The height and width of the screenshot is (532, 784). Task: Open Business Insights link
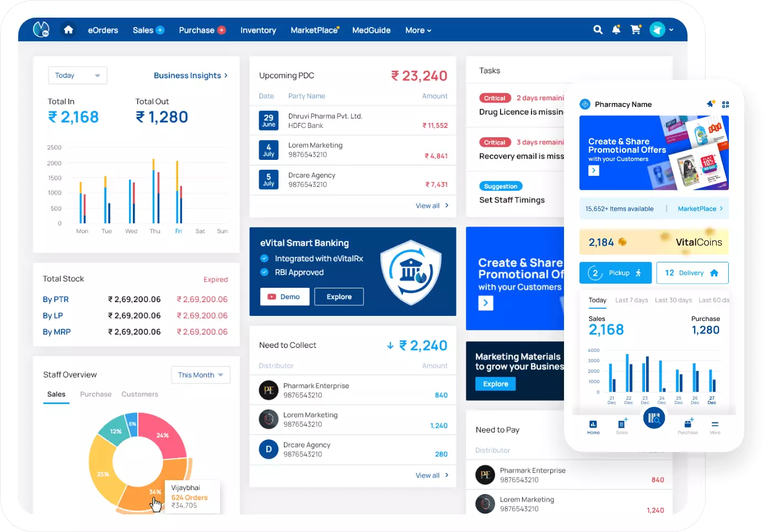click(191, 76)
